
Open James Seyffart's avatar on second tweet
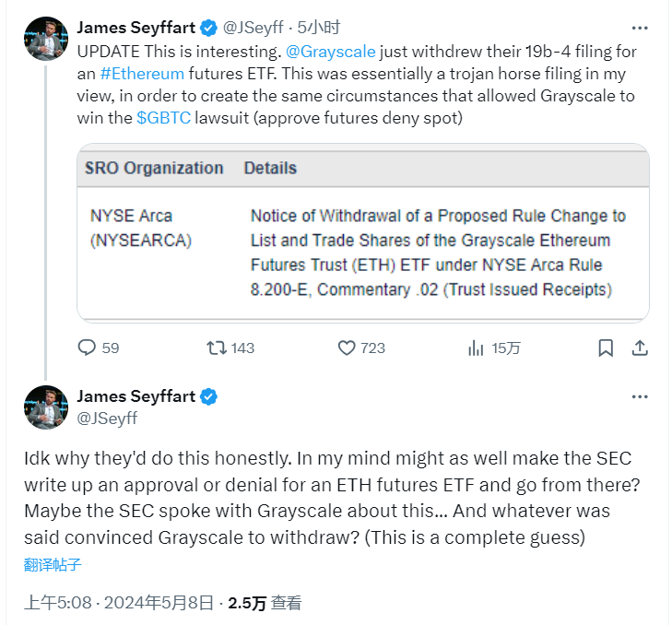(46, 407)
